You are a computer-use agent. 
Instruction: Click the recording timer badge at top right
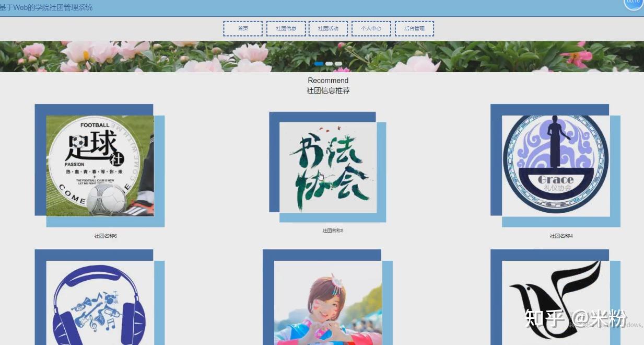pos(634,3)
